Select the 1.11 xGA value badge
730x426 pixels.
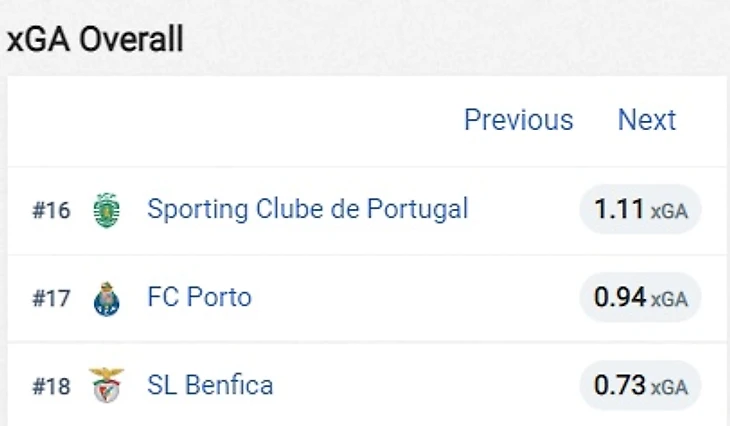click(x=640, y=209)
